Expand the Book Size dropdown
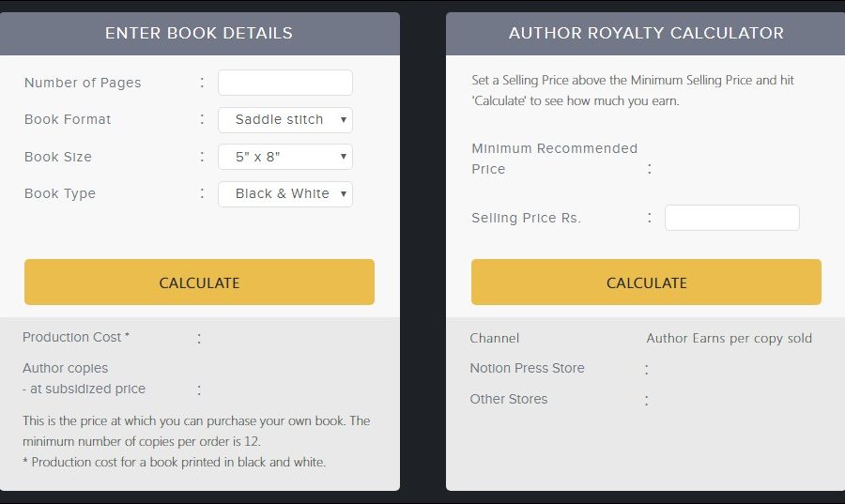 click(284, 157)
